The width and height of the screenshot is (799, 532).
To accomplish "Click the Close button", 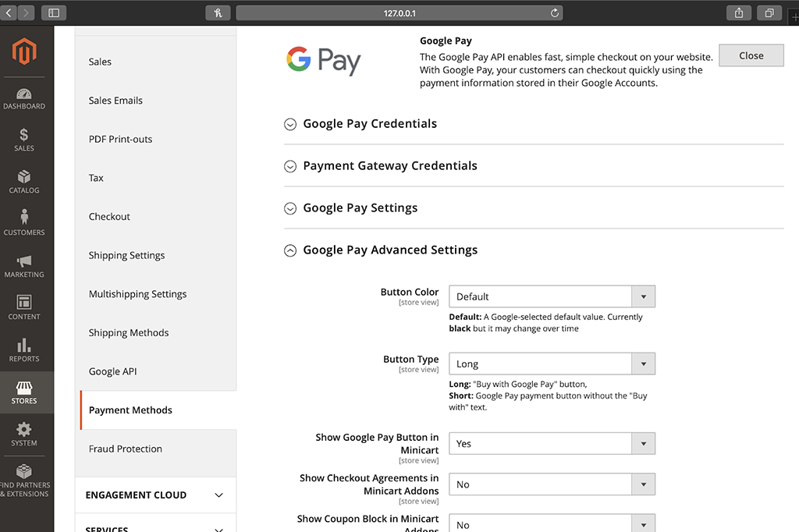I will tap(751, 55).
